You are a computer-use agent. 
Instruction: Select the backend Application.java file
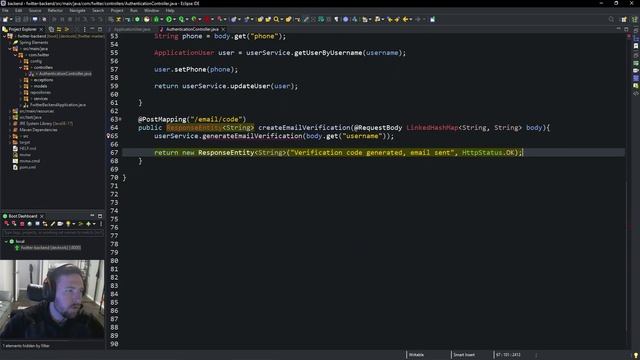(x=58, y=105)
